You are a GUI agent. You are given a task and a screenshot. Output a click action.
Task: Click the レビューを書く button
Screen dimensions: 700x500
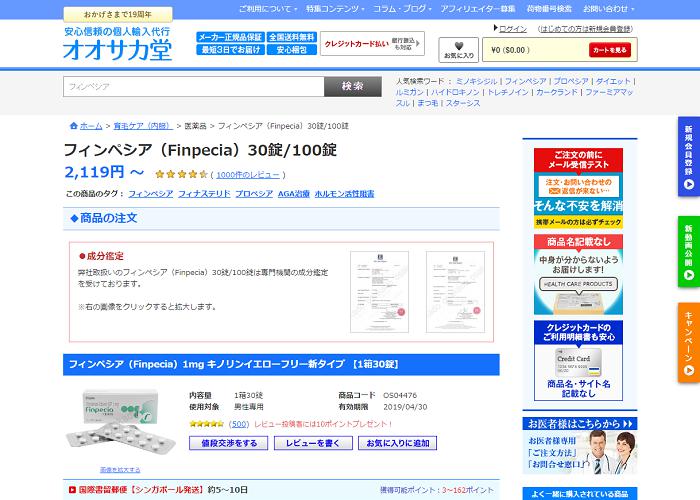(x=313, y=443)
